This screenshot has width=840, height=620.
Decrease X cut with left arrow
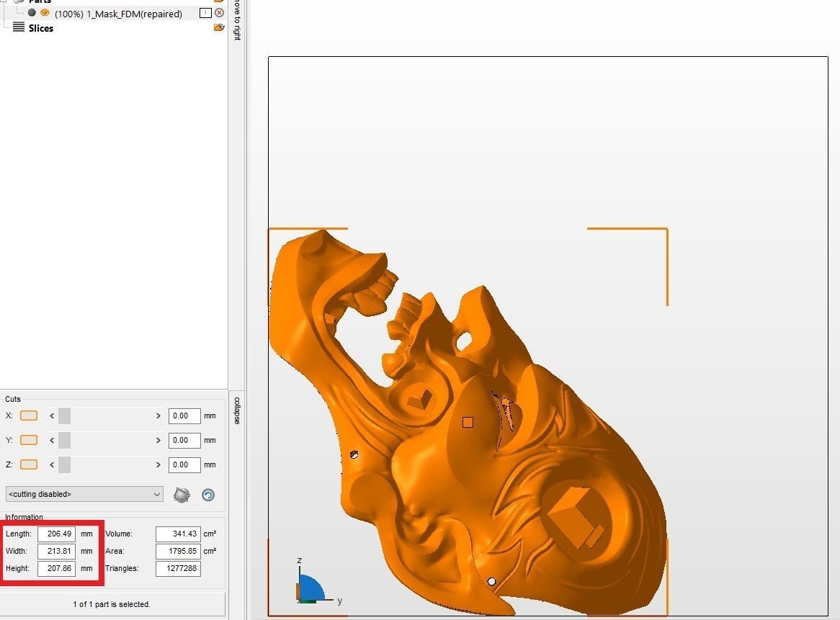pos(51,415)
